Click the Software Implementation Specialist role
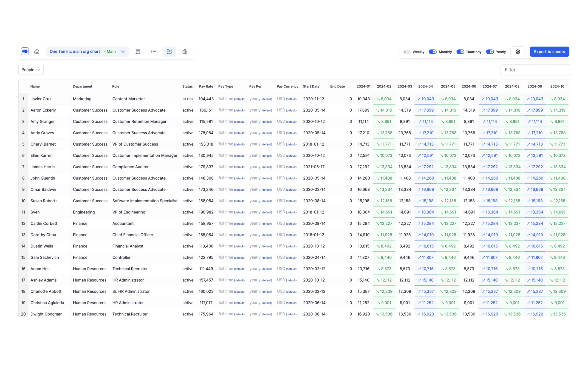588x368 pixels. 145,201
